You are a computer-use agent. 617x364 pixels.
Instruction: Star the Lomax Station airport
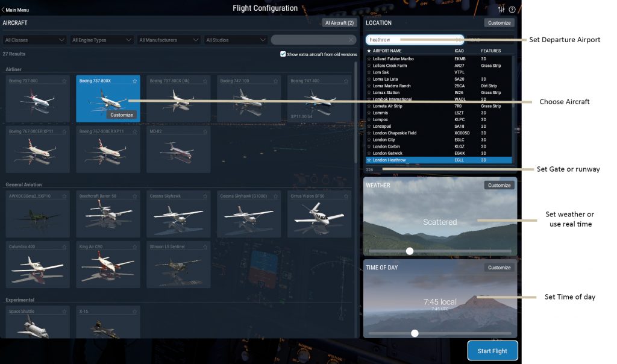[369, 93]
